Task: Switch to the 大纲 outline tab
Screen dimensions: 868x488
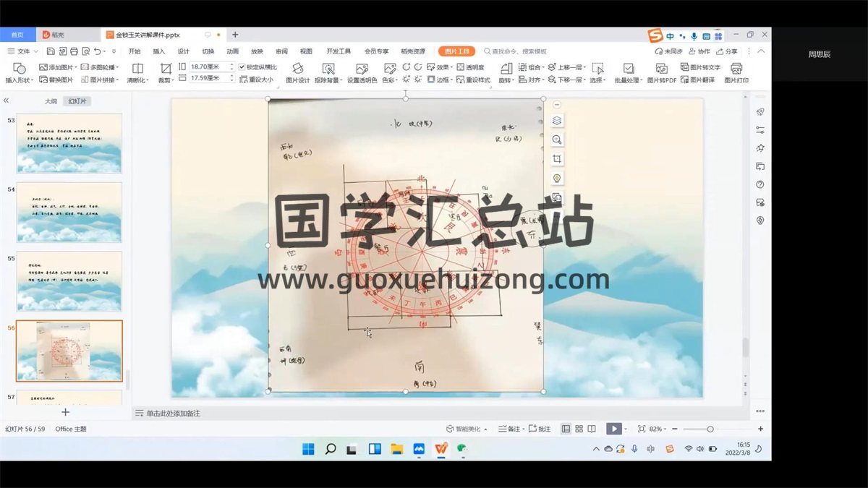Action: [51, 101]
